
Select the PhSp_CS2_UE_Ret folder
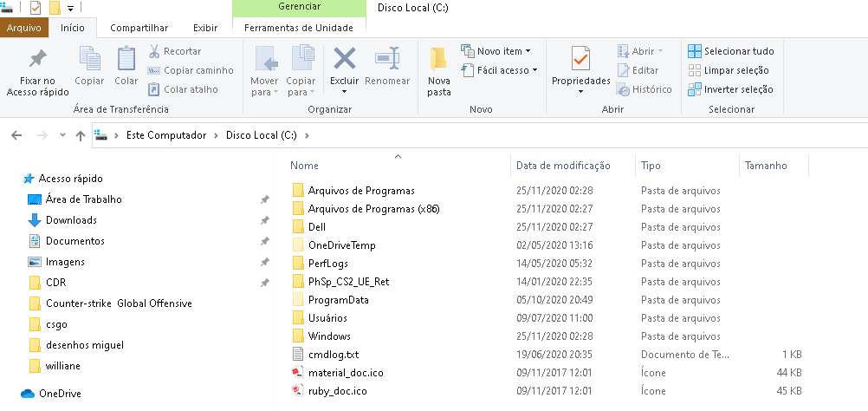[340, 282]
